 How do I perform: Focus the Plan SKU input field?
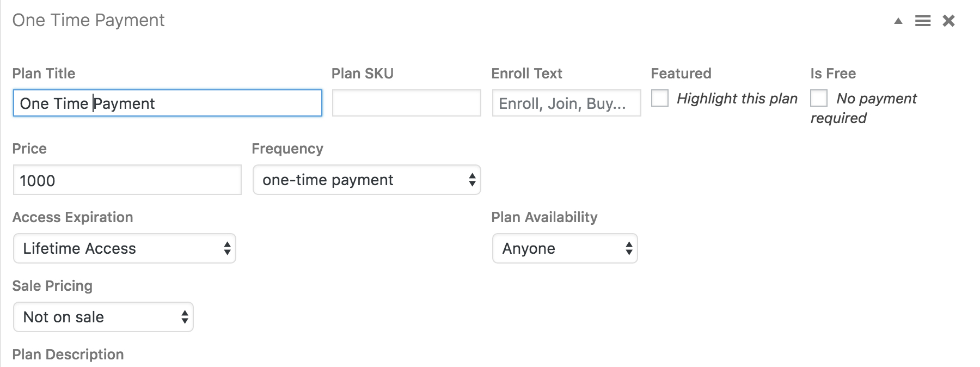click(407, 103)
